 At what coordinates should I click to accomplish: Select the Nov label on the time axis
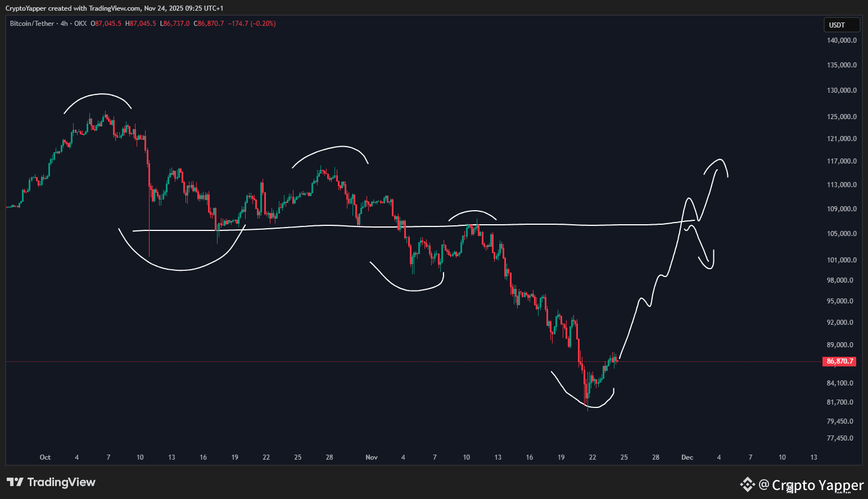point(372,457)
